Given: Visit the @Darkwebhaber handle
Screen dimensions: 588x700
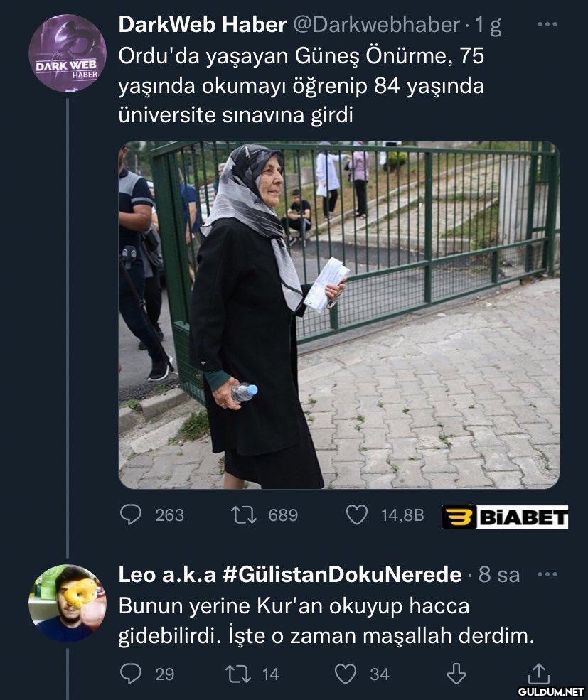Looking at the screenshot, I should pos(376,25).
